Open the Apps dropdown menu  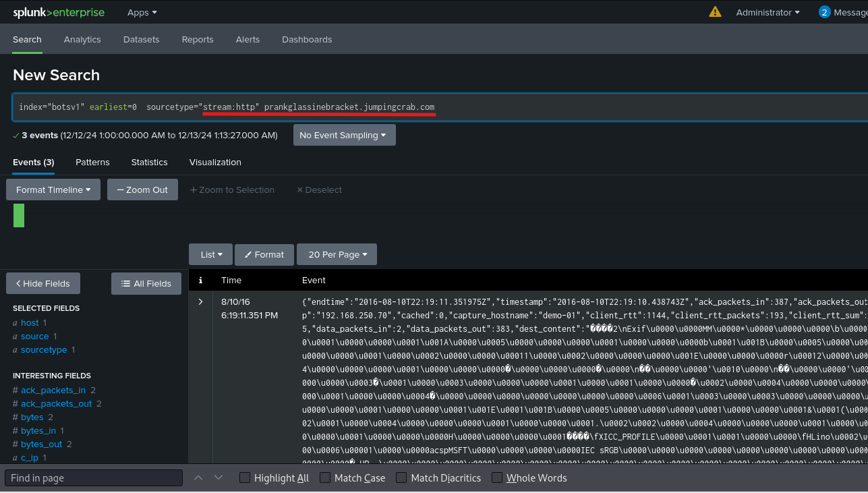pos(142,12)
